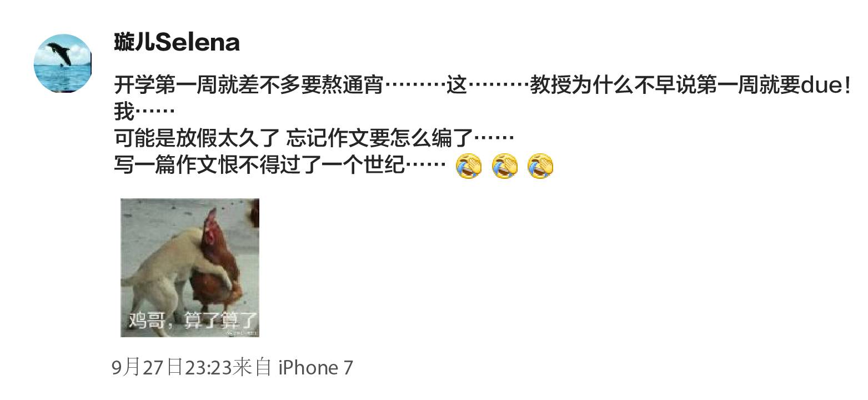Click the post line starting with 开学第一周
Image resolution: width=868 pixels, height=400 pixels.
tap(482, 86)
